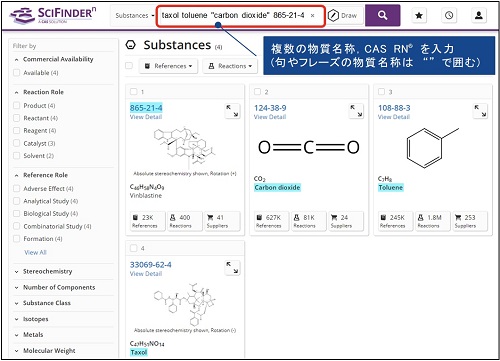Open the References dropdown menu
Viewport: 500px width, 361px height.
point(168,66)
